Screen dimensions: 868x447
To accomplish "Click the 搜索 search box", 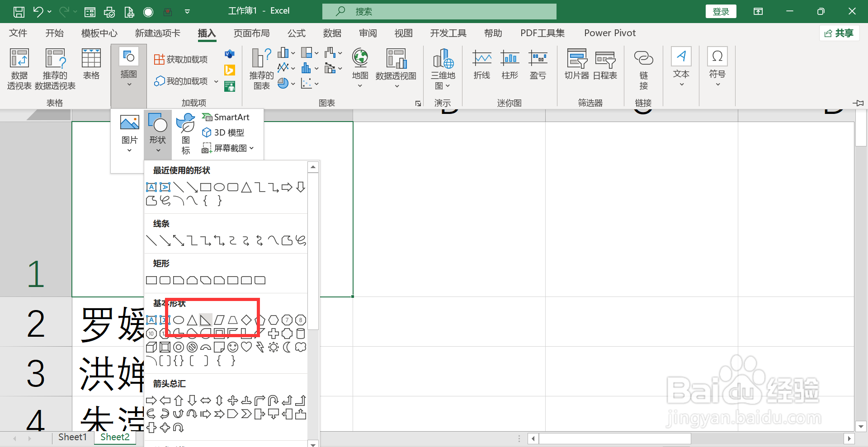I will click(439, 11).
